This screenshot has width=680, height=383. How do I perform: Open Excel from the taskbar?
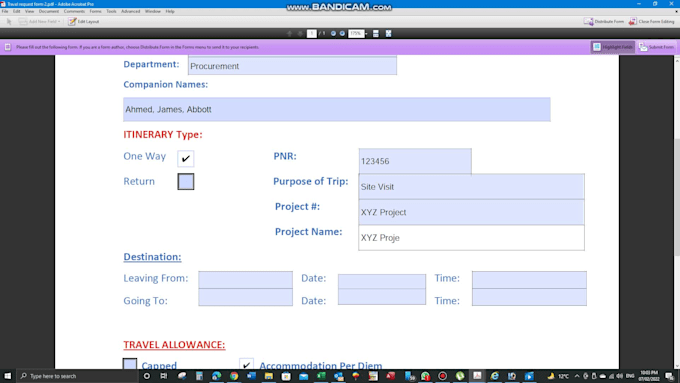[321, 376]
